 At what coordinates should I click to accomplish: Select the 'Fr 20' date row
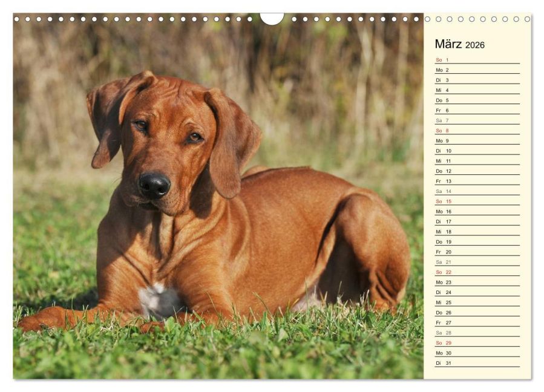tap(477, 252)
